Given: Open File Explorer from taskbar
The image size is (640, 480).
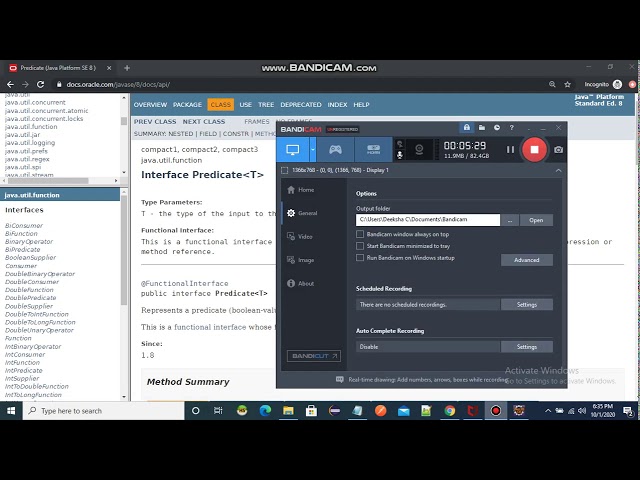Looking at the screenshot, I should click(x=288, y=411).
